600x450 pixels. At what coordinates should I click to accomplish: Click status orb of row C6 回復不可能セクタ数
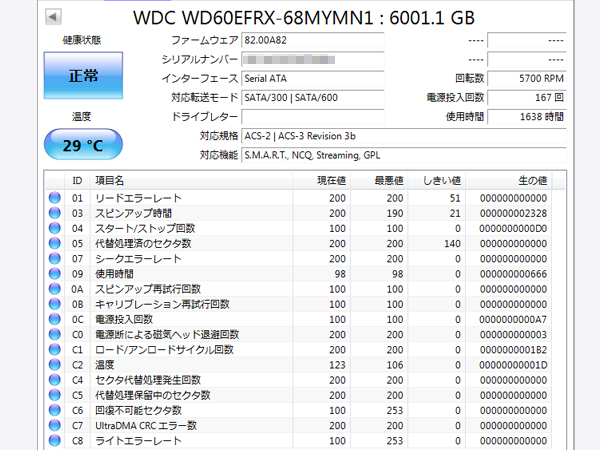click(x=55, y=410)
